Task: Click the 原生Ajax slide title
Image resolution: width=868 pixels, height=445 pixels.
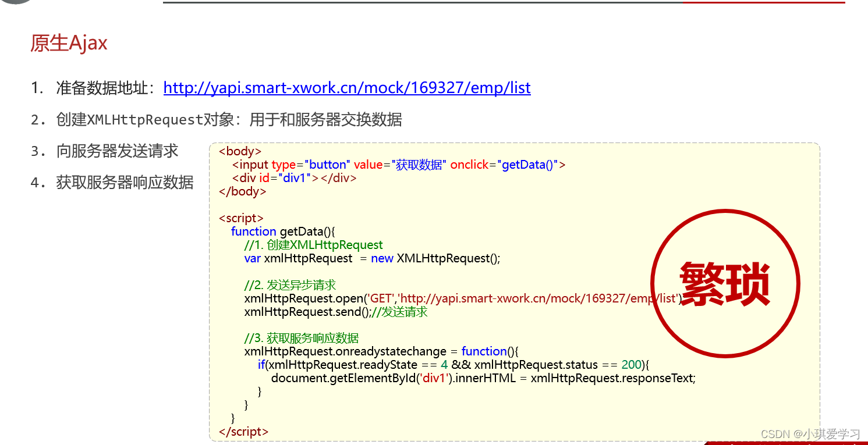Action: (69, 44)
